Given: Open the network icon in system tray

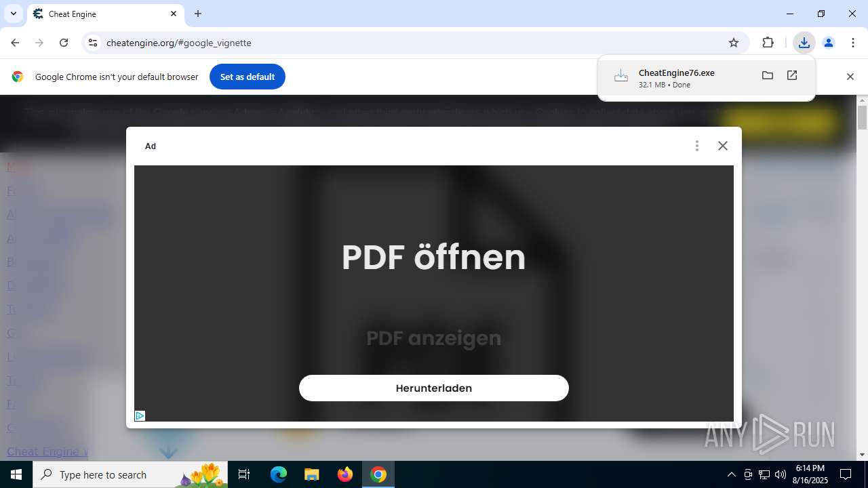Looking at the screenshot, I should point(764,474).
